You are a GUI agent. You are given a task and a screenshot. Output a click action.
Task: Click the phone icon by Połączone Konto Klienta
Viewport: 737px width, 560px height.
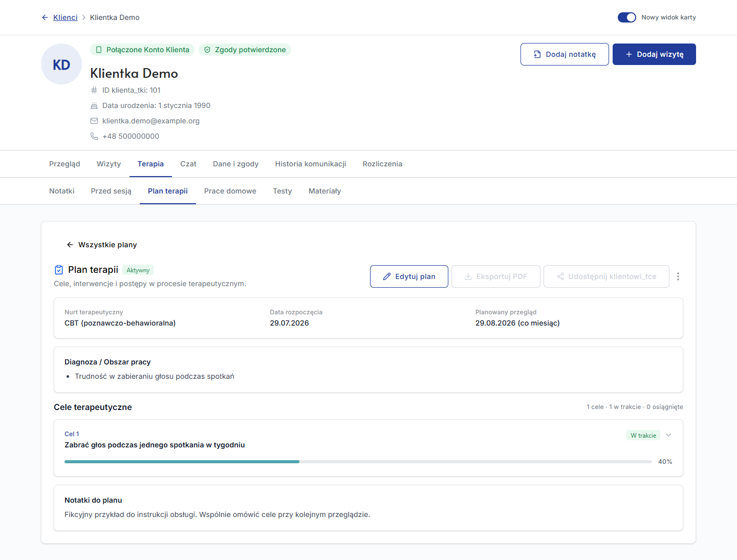(x=99, y=50)
